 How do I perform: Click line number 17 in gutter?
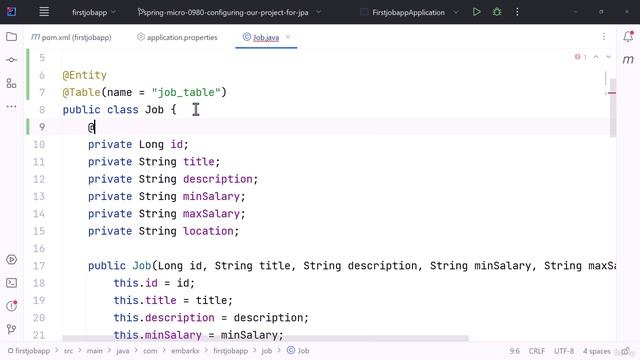[39, 266]
